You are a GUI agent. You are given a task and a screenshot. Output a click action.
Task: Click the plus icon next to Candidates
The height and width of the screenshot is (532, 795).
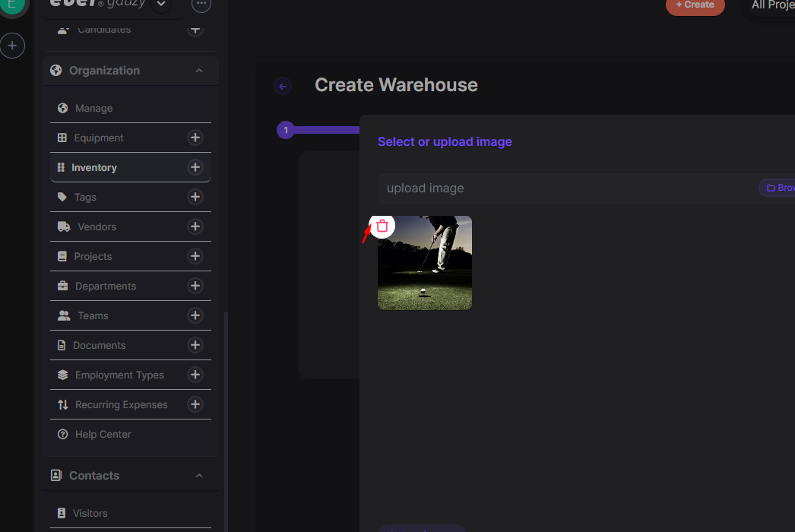[x=195, y=30]
